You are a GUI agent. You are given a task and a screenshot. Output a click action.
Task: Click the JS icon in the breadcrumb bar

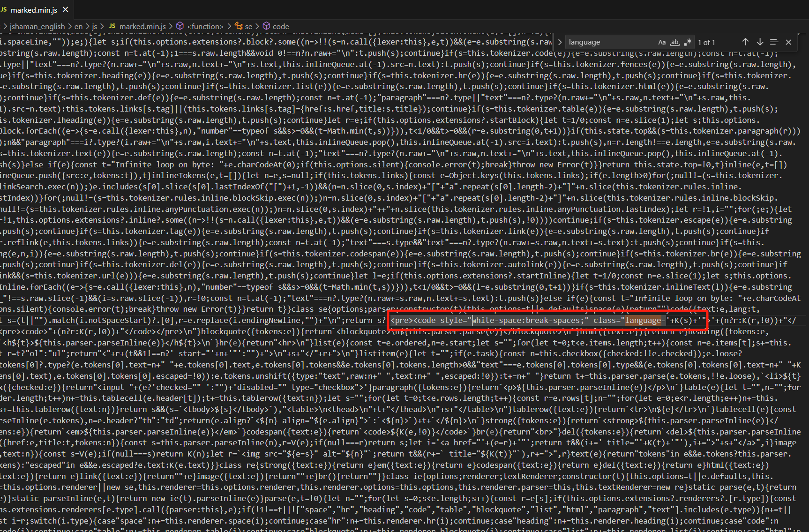coord(112,26)
